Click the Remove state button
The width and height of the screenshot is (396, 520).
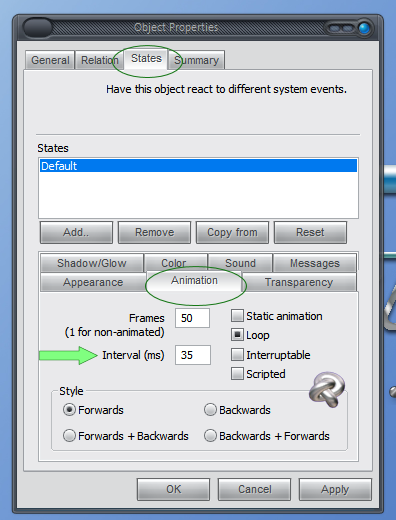(154, 232)
